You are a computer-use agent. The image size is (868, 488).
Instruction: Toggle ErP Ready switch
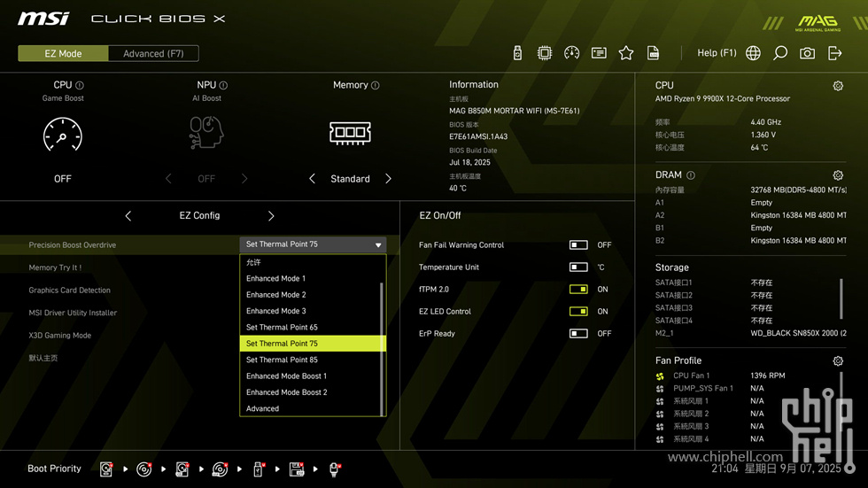point(578,334)
